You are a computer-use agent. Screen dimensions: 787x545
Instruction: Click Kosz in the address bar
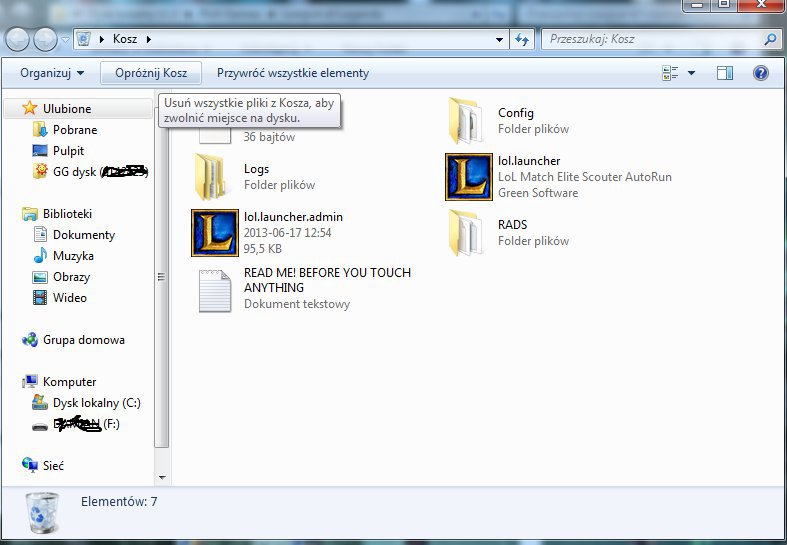coord(125,39)
